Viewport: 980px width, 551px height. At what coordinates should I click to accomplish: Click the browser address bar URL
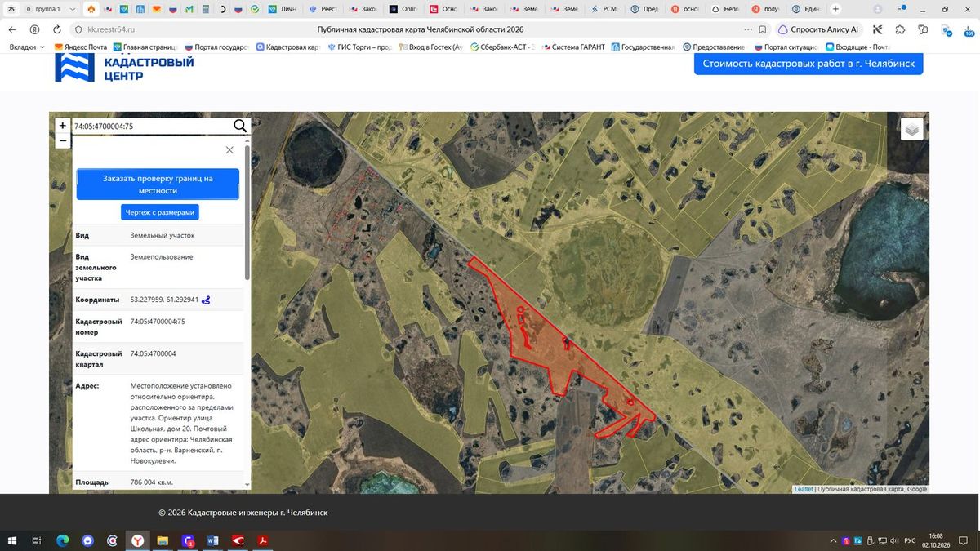point(111,29)
